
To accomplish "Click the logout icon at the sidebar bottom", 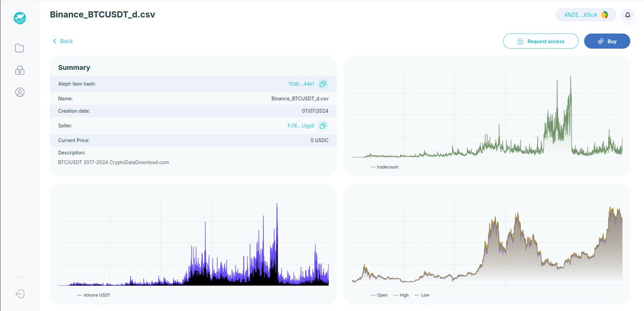I will click(19, 294).
